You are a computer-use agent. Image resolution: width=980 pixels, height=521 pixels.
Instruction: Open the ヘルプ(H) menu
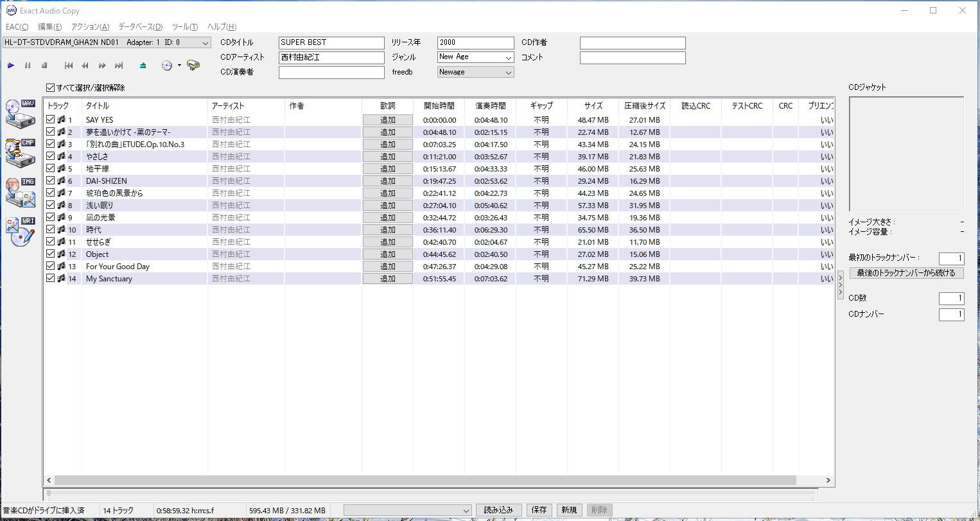[x=222, y=27]
